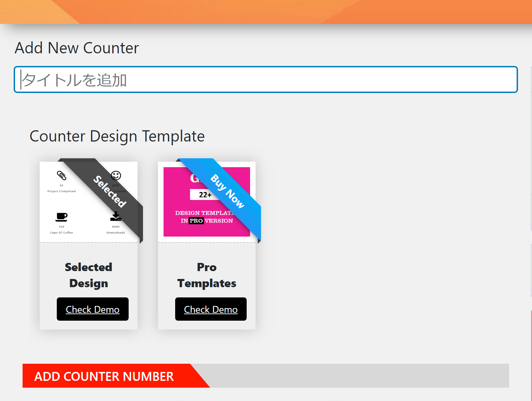Click the Project Completed label
Image resolution: width=532 pixels, height=401 pixels.
click(62, 191)
